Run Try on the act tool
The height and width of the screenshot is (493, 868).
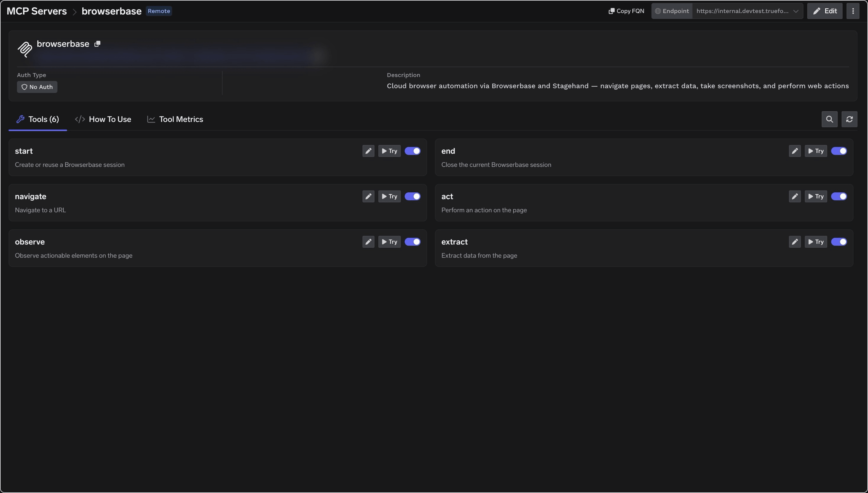click(x=816, y=196)
